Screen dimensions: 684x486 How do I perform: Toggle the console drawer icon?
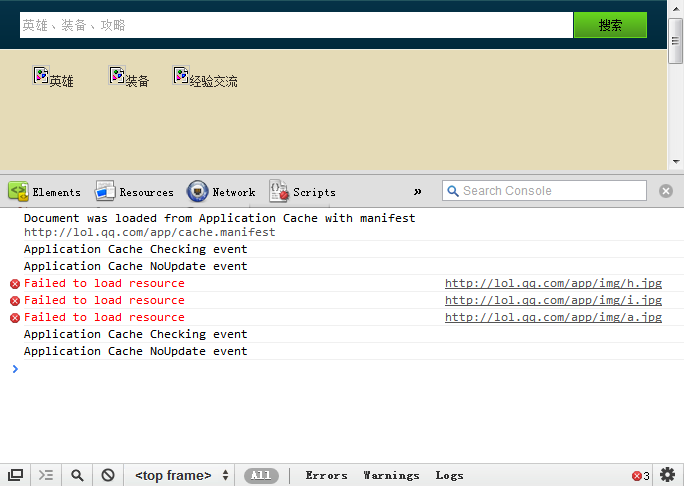46,476
